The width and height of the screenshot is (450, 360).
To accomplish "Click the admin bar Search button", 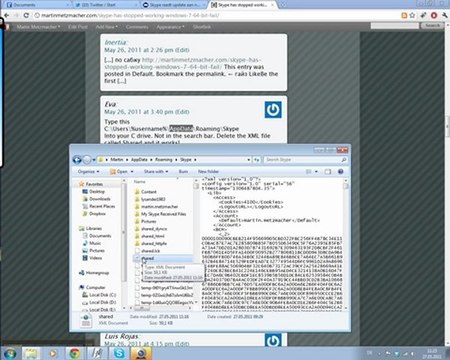I will 432,26.
